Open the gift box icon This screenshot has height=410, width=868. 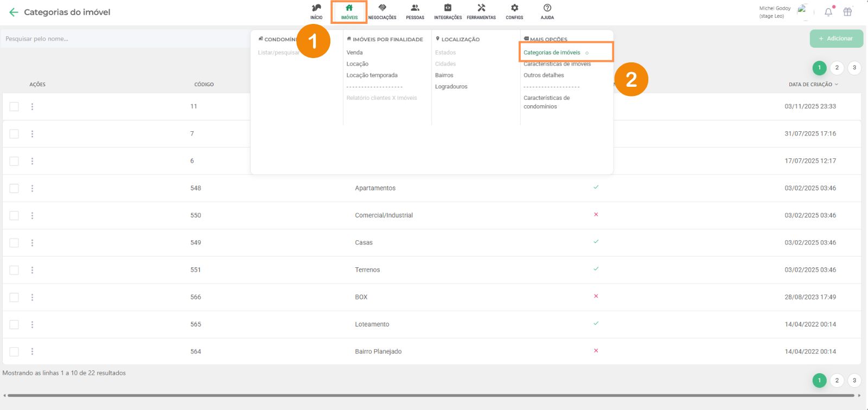(847, 12)
